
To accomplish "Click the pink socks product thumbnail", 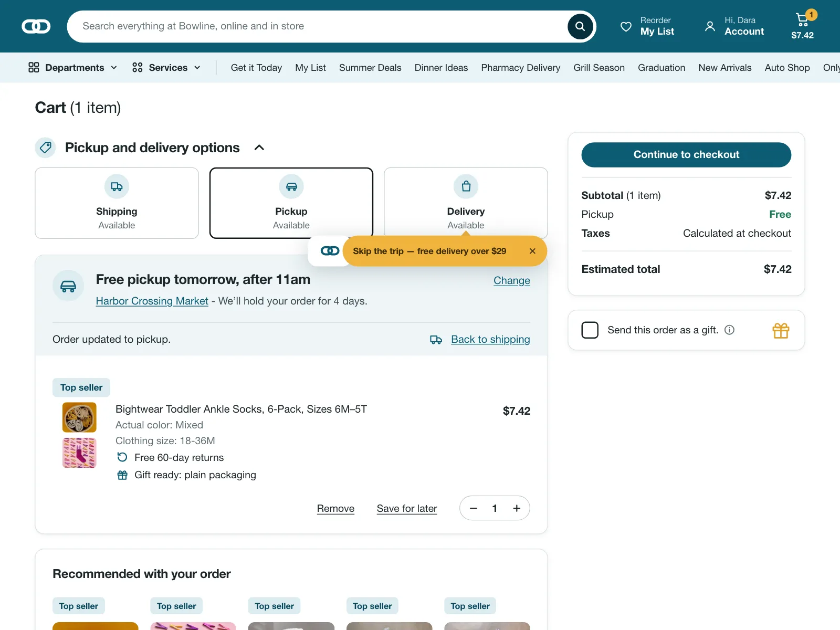I will (x=79, y=453).
